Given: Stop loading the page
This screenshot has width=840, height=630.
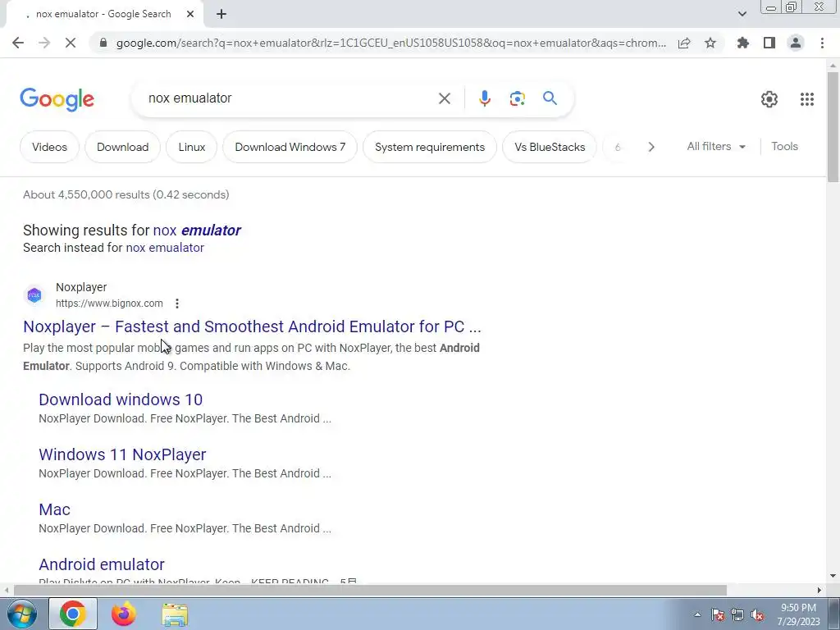Looking at the screenshot, I should click(71, 43).
